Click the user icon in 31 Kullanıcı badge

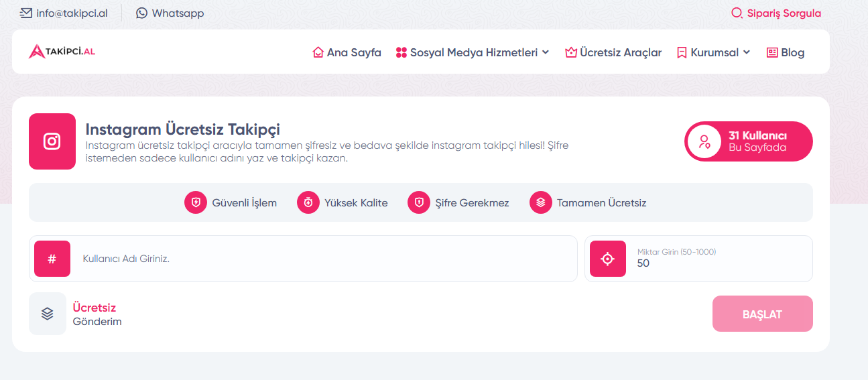pos(704,141)
